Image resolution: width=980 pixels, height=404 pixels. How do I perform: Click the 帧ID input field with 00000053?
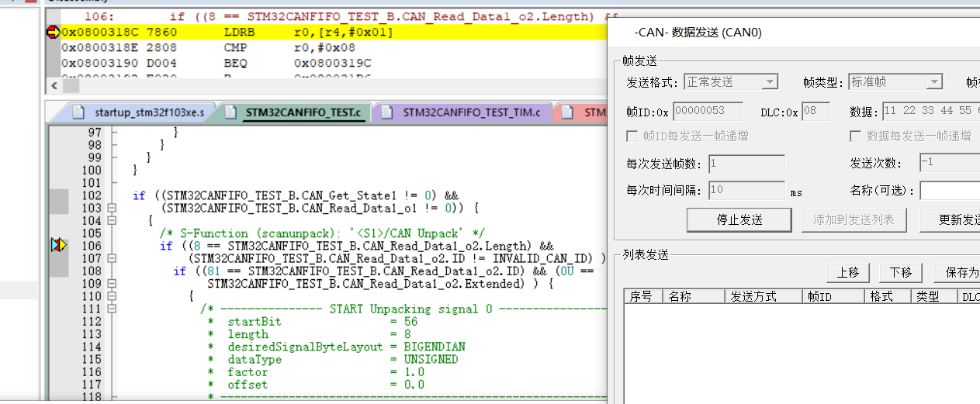click(x=708, y=112)
